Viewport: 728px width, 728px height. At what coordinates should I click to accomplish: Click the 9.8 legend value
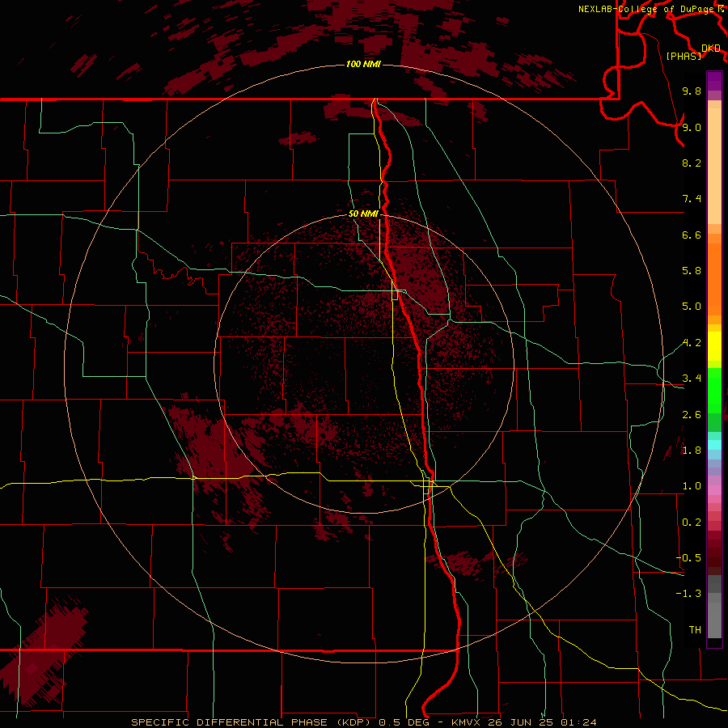coord(692,91)
